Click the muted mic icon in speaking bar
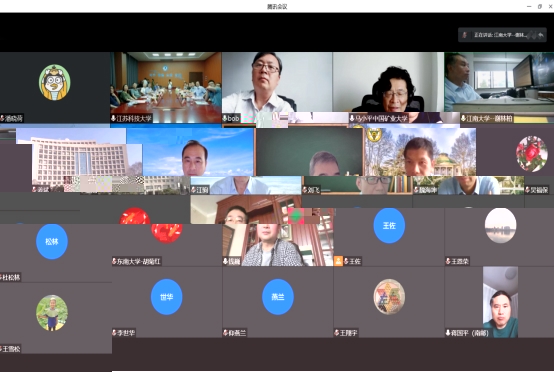This screenshot has width=554, height=372. [465, 35]
